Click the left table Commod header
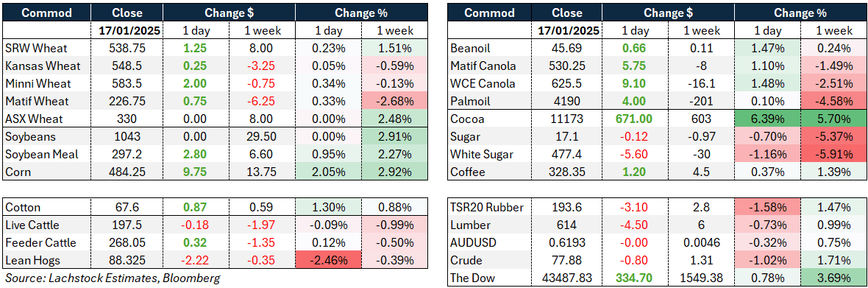Screen dimensions: 868x288 point(48,13)
